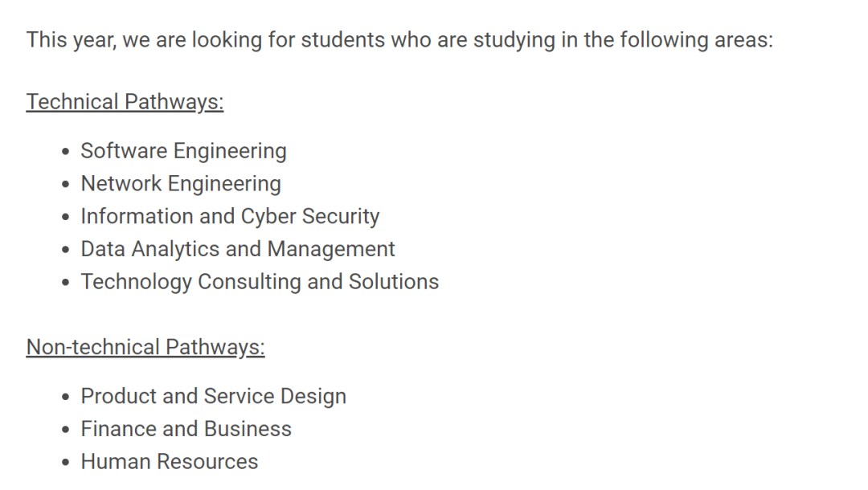The width and height of the screenshot is (868, 490).
Task: Select the Network Engineering list item
Action: (181, 184)
